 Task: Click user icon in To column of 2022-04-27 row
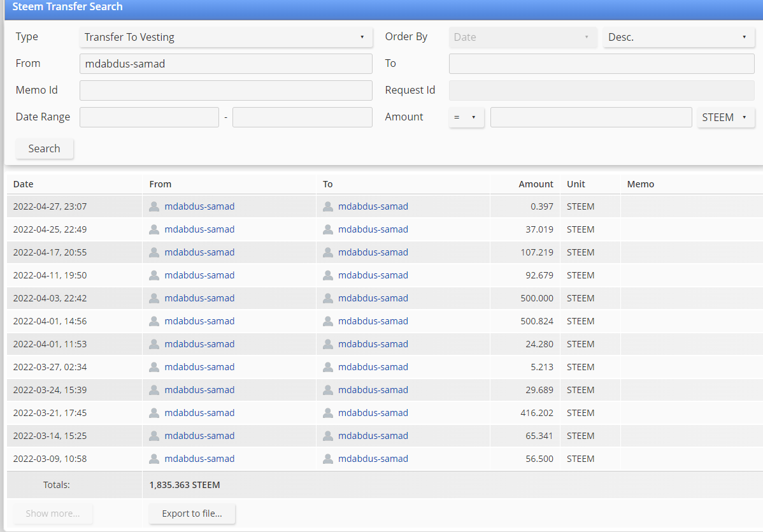coord(328,206)
